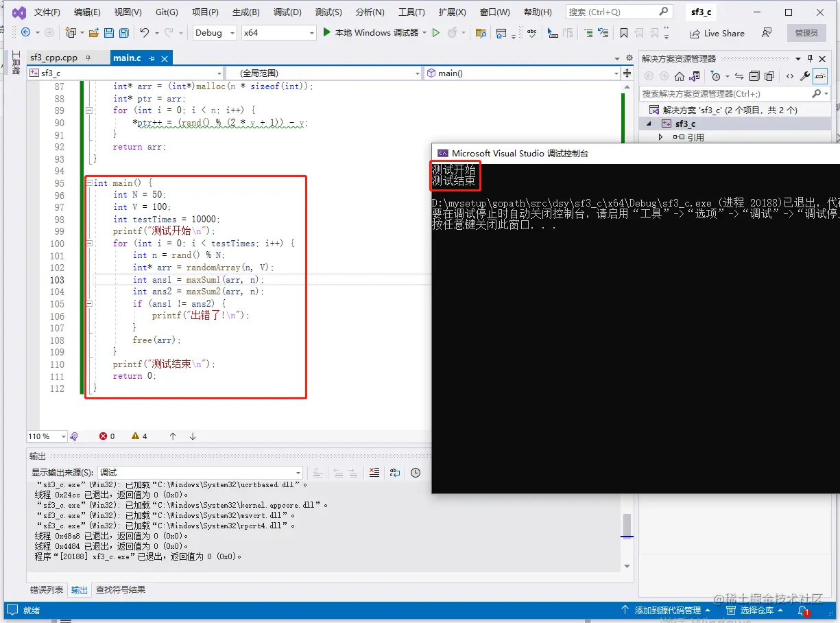
Task: Switch to the 错误列表 tab
Action: pos(47,589)
